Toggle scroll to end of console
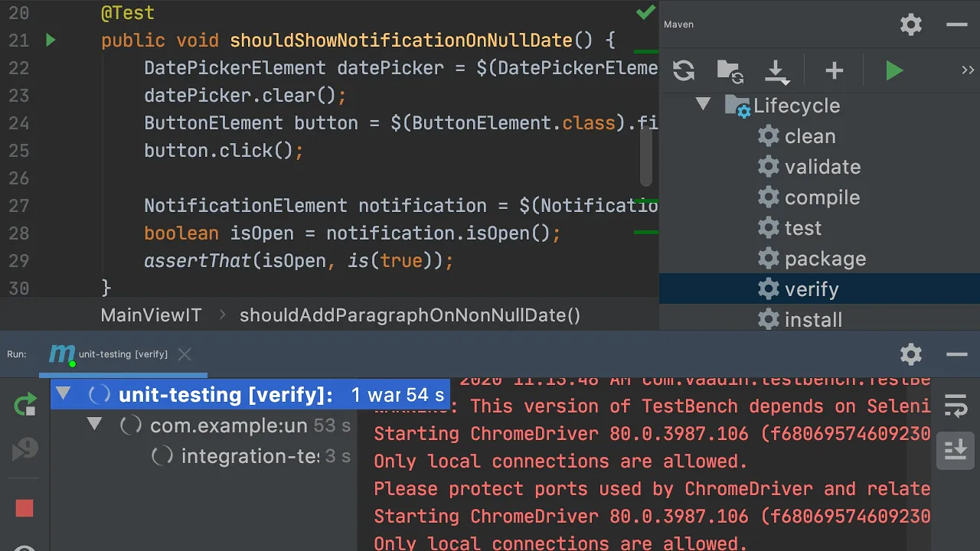This screenshot has width=980, height=551. (955, 450)
